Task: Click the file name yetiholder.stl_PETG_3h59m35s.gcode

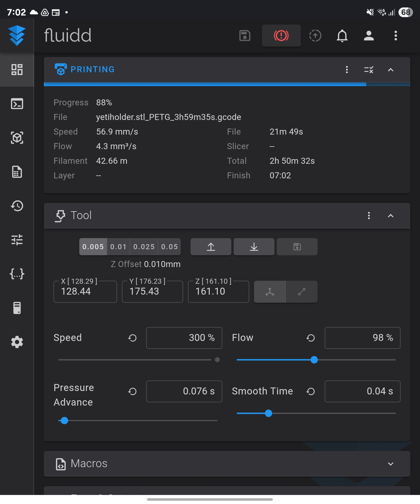Action: [x=169, y=117]
